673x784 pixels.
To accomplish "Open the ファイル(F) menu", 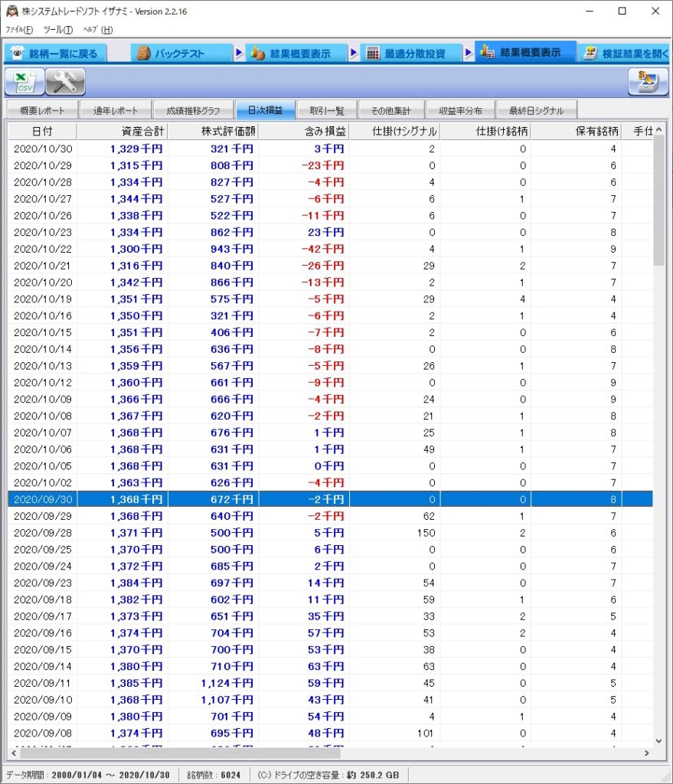I will 19,30.
